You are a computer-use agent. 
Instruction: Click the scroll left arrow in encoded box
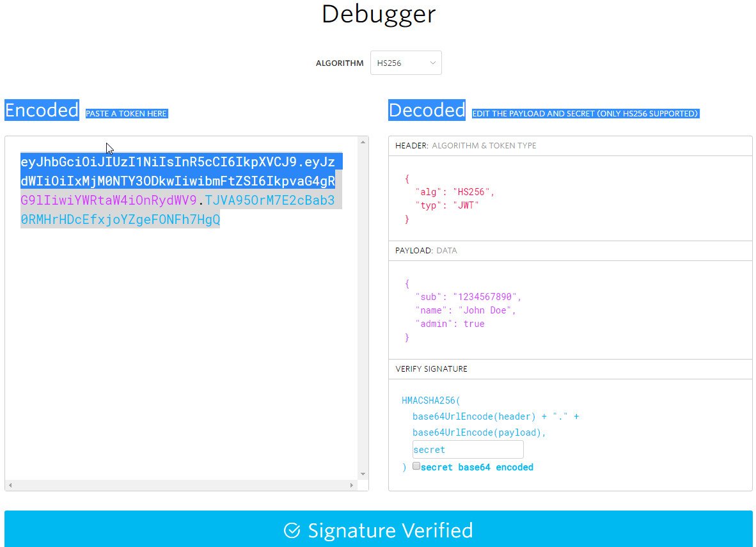[10, 485]
